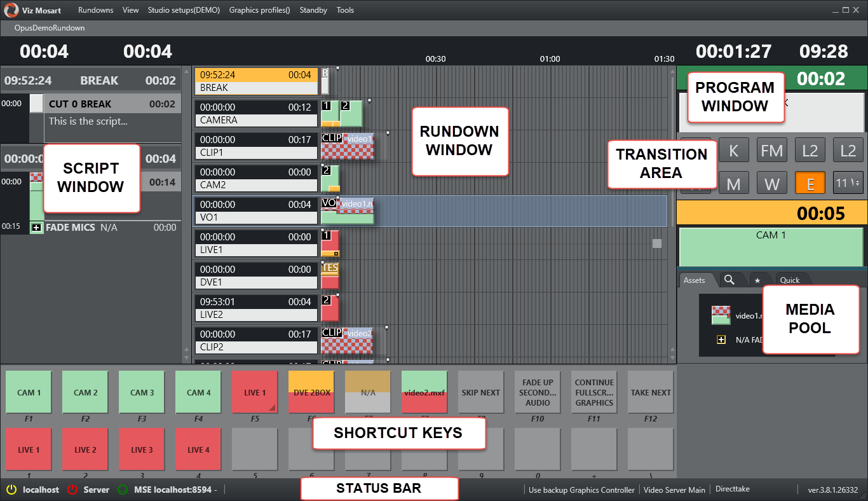Screen dimensions: 868x501
Task: Click the SKIP NEXT shortcut key
Action: (481, 392)
